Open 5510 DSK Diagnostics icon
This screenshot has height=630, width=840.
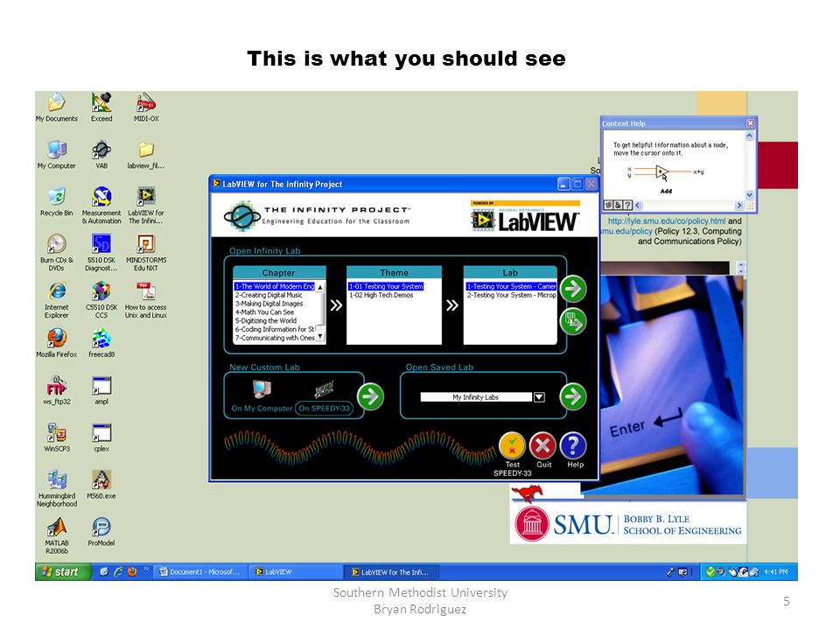coord(101,252)
